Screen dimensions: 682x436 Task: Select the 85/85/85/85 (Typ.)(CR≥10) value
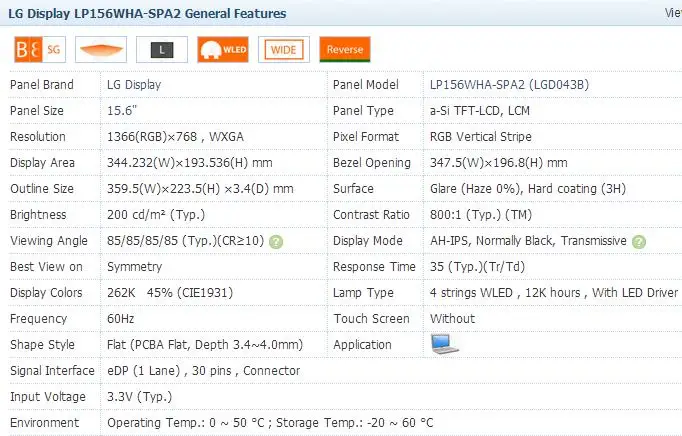[186, 241]
